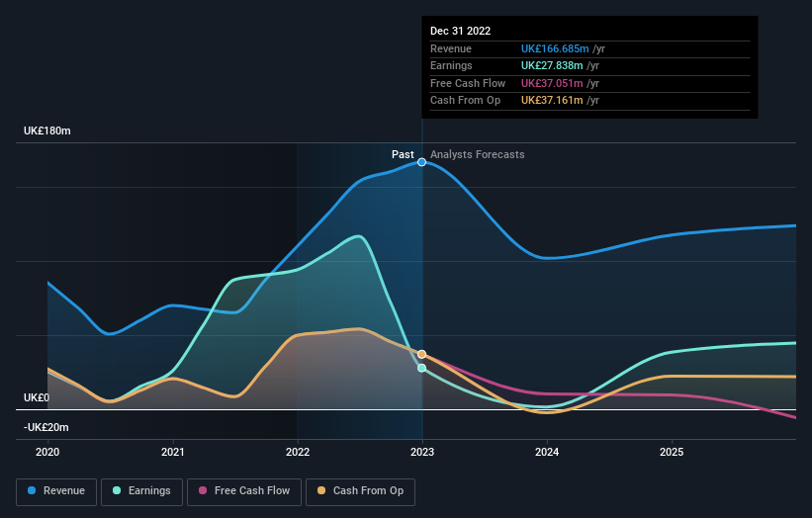Click the Past label on the chart
This screenshot has height=518, width=812.
pyautogui.click(x=403, y=154)
